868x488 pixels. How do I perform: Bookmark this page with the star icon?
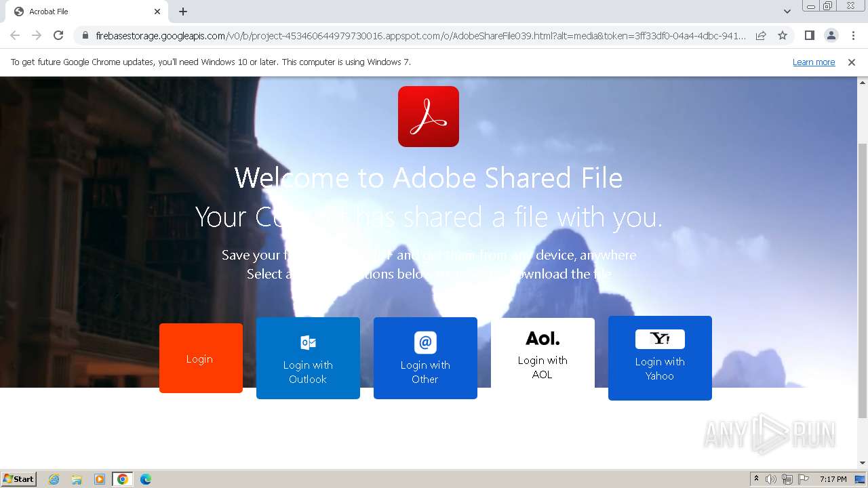[x=783, y=35]
